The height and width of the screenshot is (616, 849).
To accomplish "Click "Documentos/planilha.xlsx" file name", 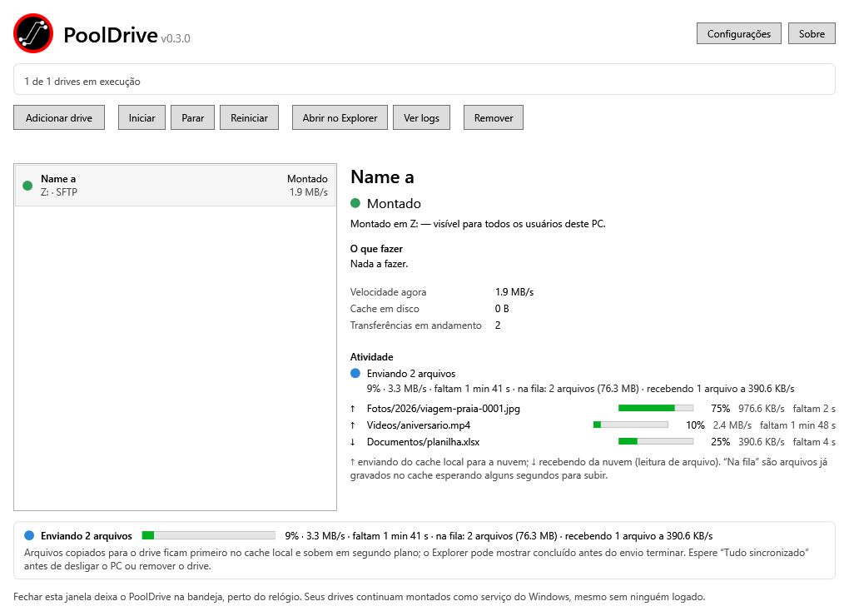I will click(x=424, y=442).
